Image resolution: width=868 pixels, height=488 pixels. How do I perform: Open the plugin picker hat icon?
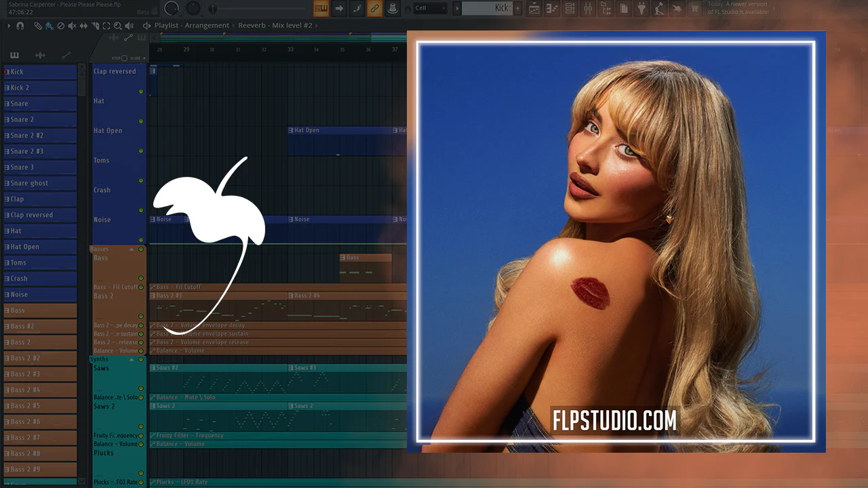click(392, 8)
